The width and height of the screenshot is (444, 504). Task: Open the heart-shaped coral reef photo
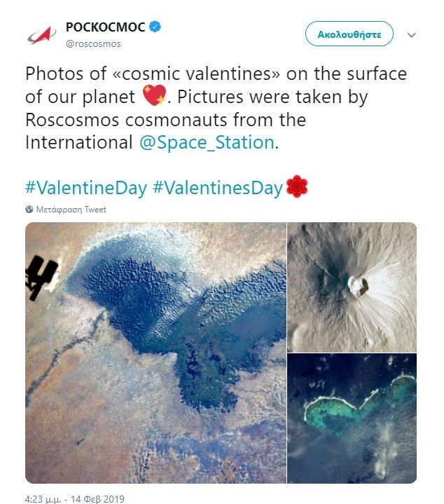tap(352, 418)
